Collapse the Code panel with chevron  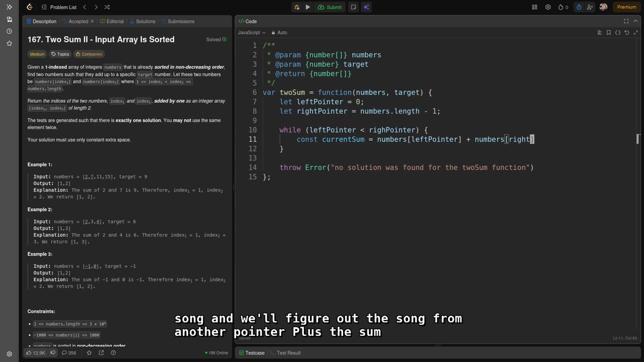point(636,21)
